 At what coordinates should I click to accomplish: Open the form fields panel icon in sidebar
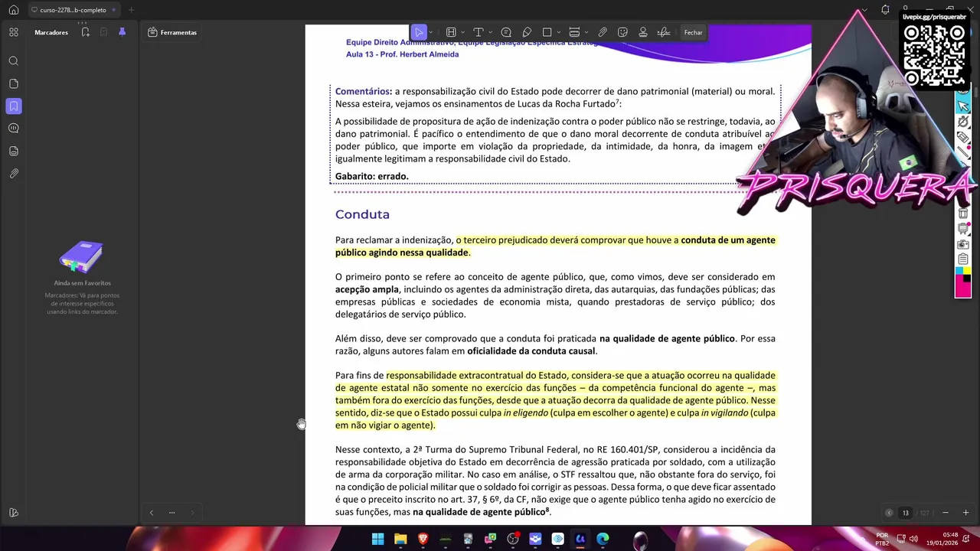pyautogui.click(x=14, y=151)
